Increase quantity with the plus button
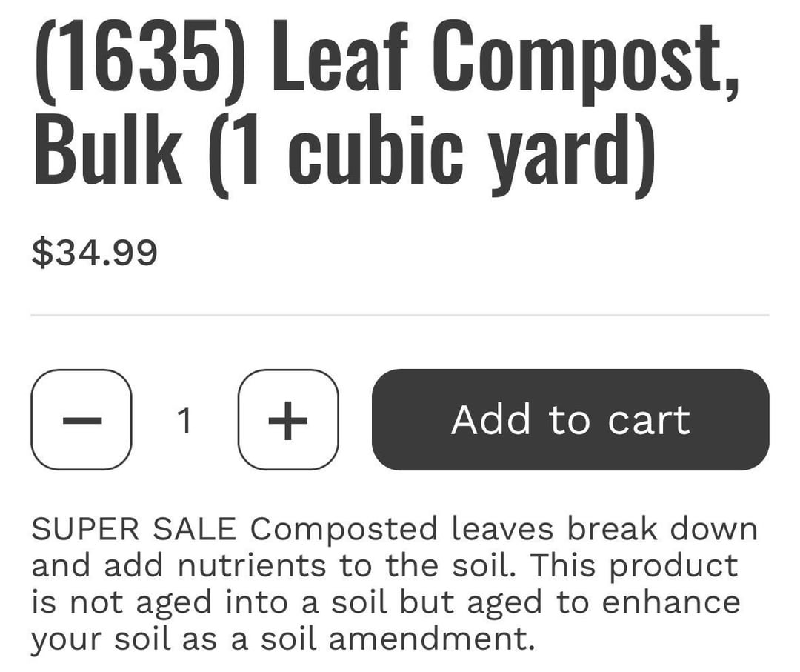 pos(288,419)
